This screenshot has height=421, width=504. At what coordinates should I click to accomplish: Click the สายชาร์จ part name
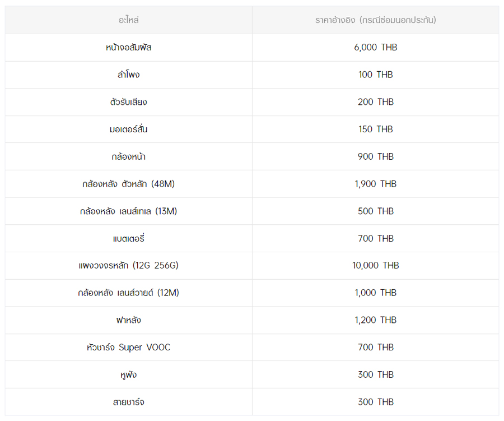128,402
